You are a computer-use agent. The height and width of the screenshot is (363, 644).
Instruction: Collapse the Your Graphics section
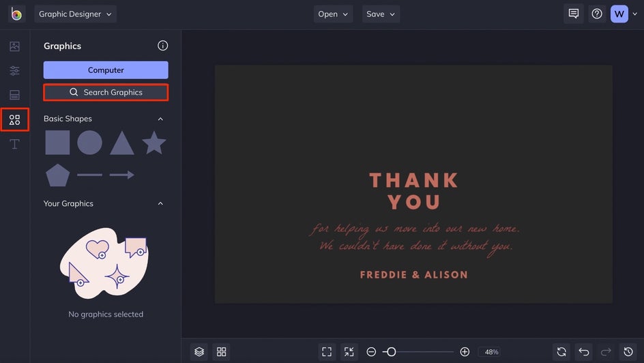coord(161,203)
